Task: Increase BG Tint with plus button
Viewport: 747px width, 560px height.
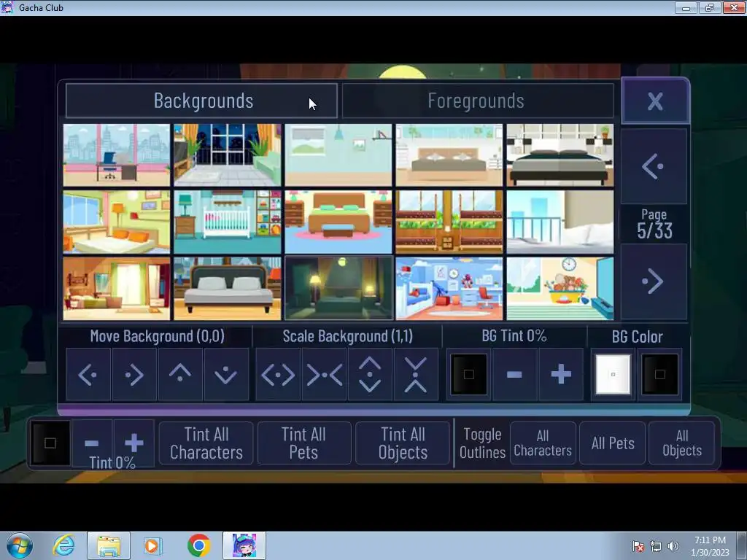Action: click(x=561, y=375)
